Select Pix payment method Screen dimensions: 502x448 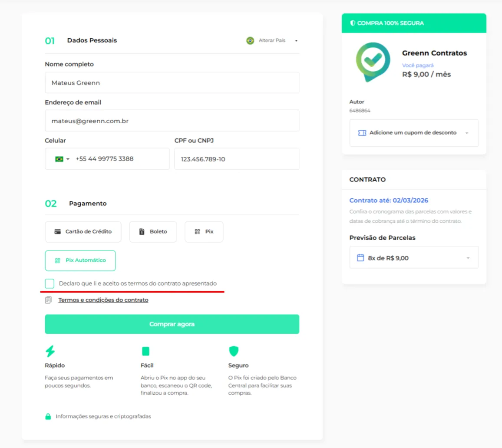click(204, 232)
